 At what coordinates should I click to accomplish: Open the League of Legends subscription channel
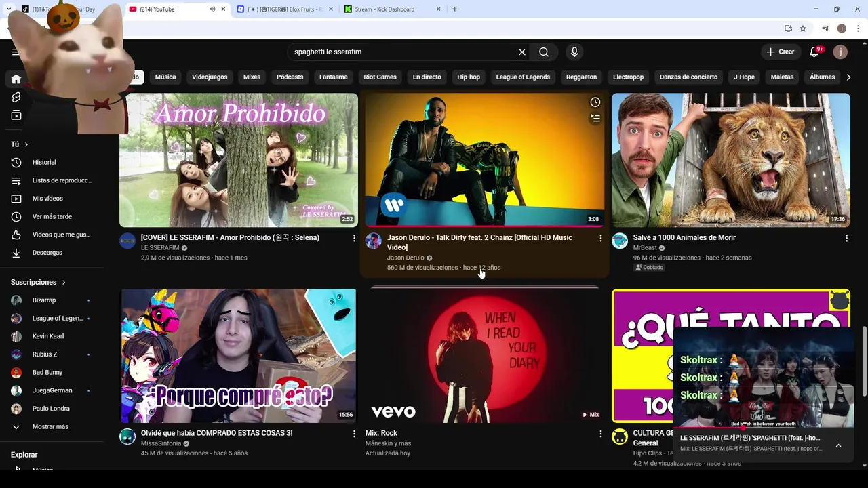(x=52, y=319)
